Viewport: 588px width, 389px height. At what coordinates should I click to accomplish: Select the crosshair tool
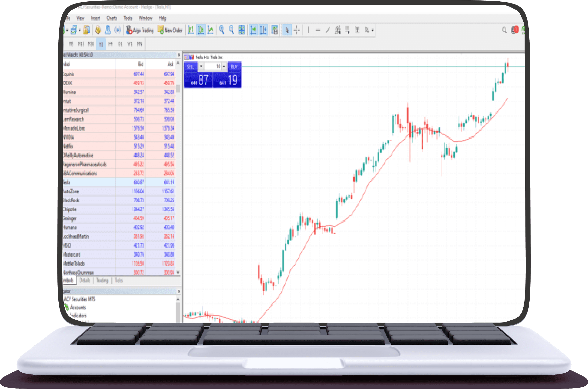[x=297, y=30]
